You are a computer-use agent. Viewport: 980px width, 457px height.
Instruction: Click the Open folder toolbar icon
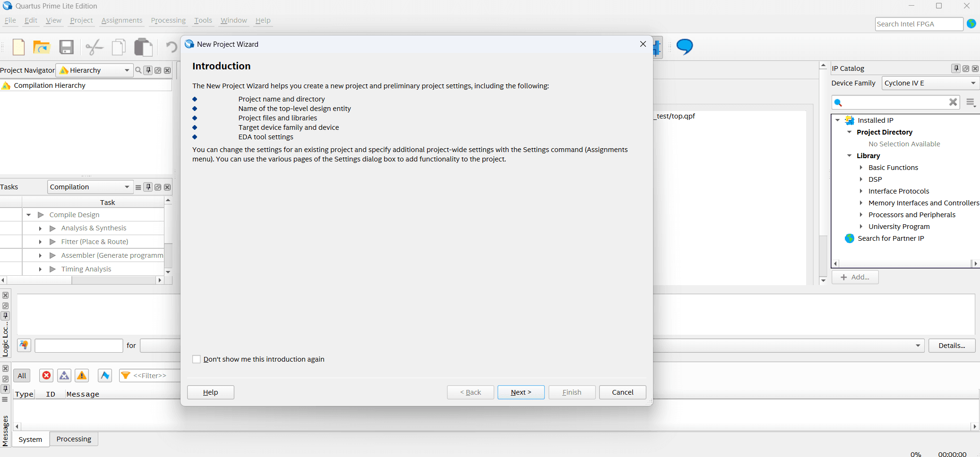[42, 47]
